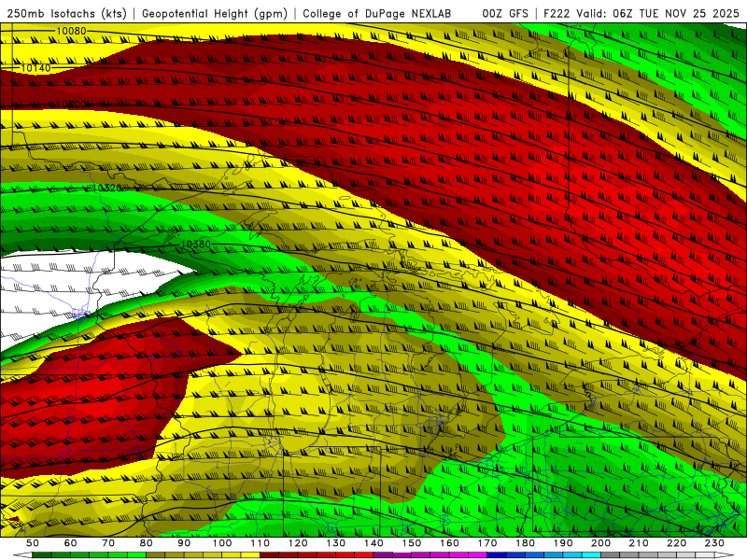Click the 'F222' forecast hour label
747x560 pixels.
[557, 13]
